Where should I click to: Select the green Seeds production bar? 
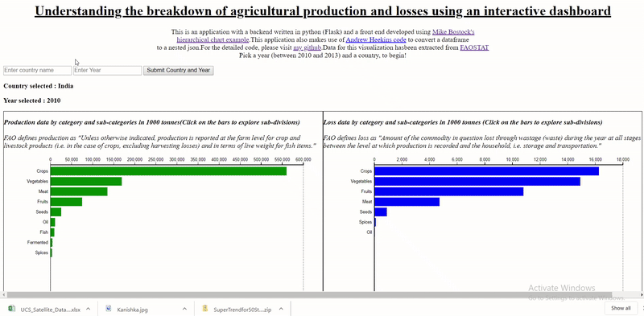coord(56,212)
